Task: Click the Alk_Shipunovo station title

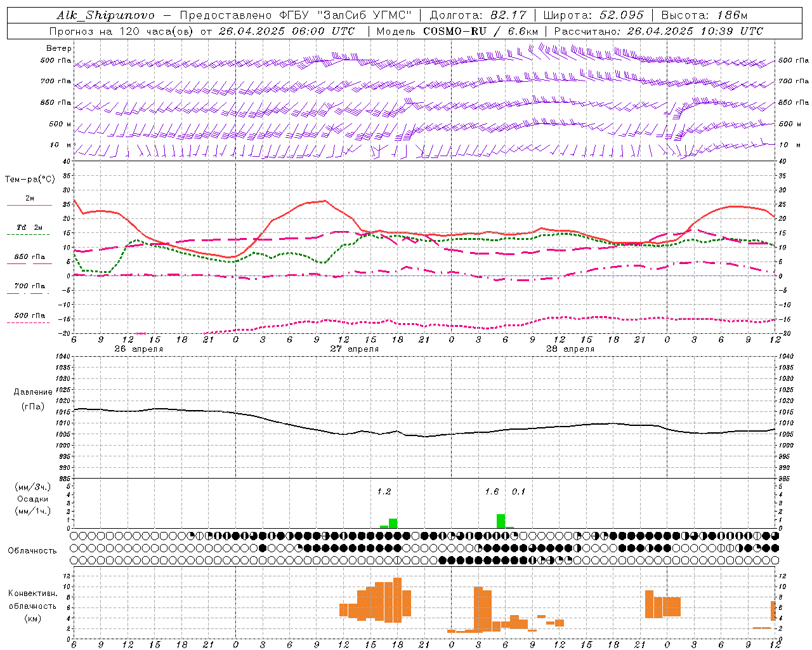Action: click(x=105, y=15)
